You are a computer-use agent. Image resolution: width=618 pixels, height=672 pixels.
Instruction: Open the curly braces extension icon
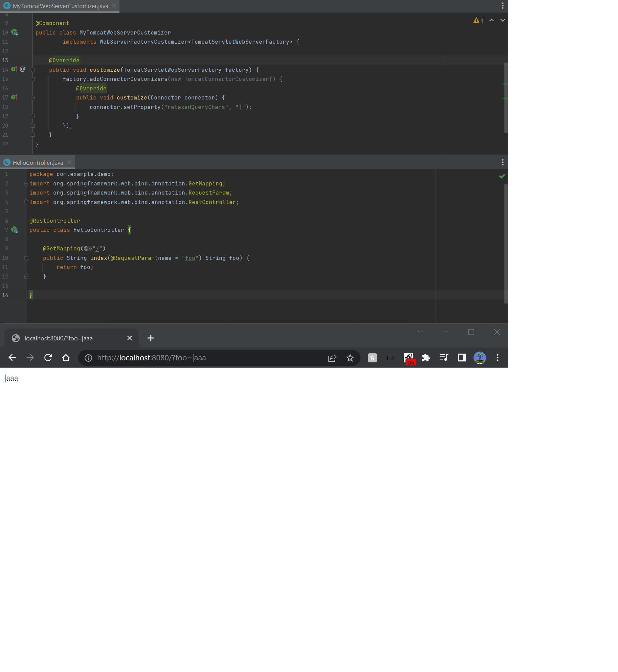point(390,358)
